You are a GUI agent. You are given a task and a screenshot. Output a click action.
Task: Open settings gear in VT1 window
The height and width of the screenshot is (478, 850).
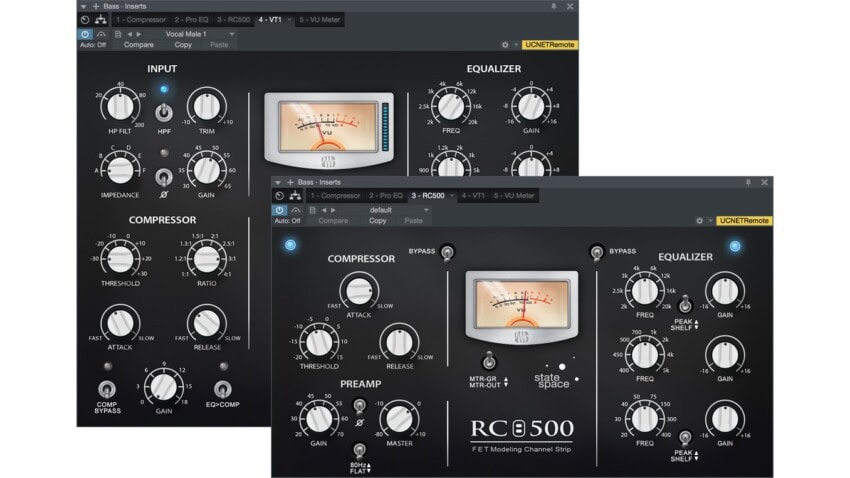click(505, 45)
